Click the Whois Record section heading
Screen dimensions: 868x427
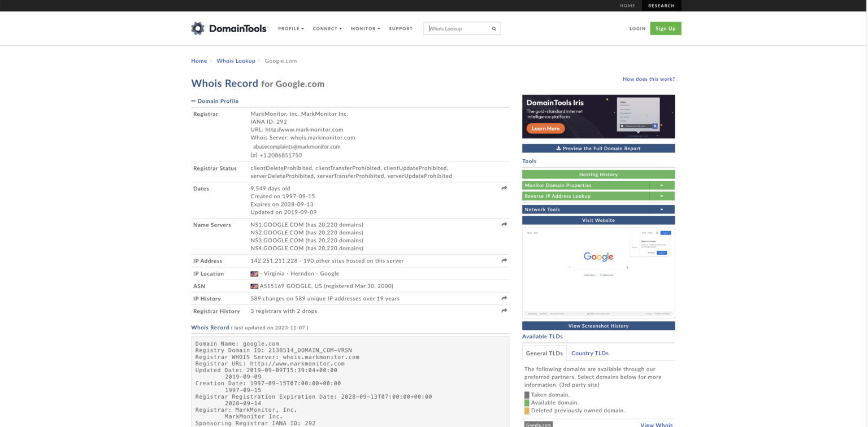[210, 328]
